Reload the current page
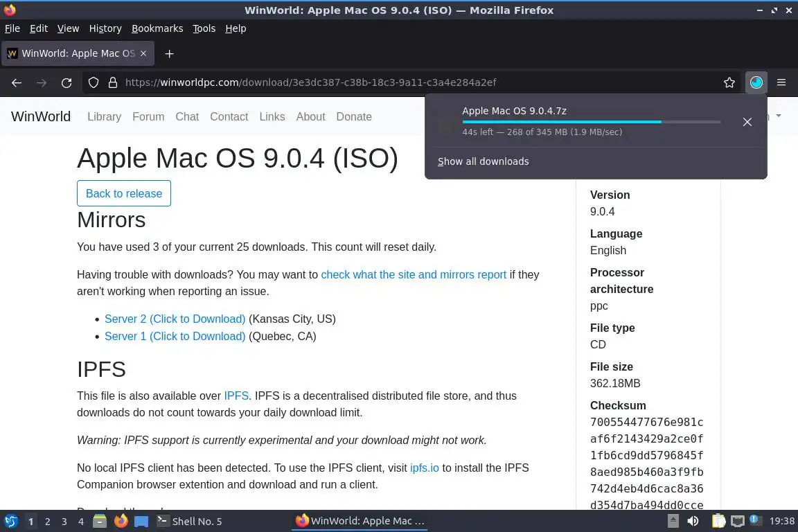Viewport: 798px width, 532px height. pos(66,82)
